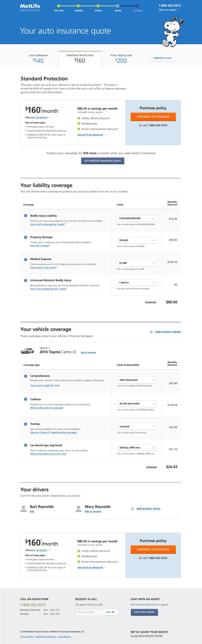Click the plus icon beside Add another driver
The height and width of the screenshot is (644, 202).
[132, 509]
